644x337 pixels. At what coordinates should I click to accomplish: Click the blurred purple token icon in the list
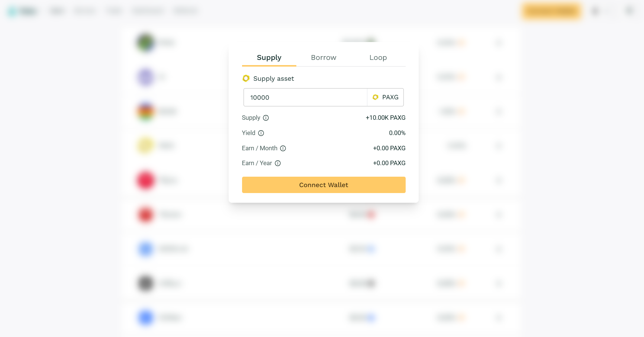[145, 77]
